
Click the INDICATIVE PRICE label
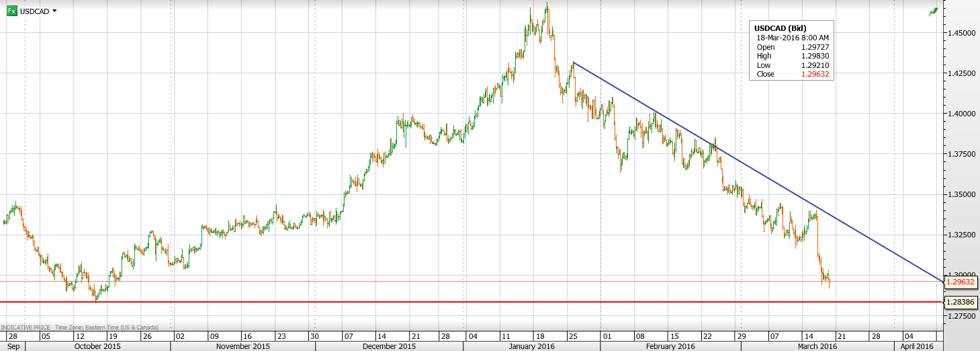(x=26, y=327)
